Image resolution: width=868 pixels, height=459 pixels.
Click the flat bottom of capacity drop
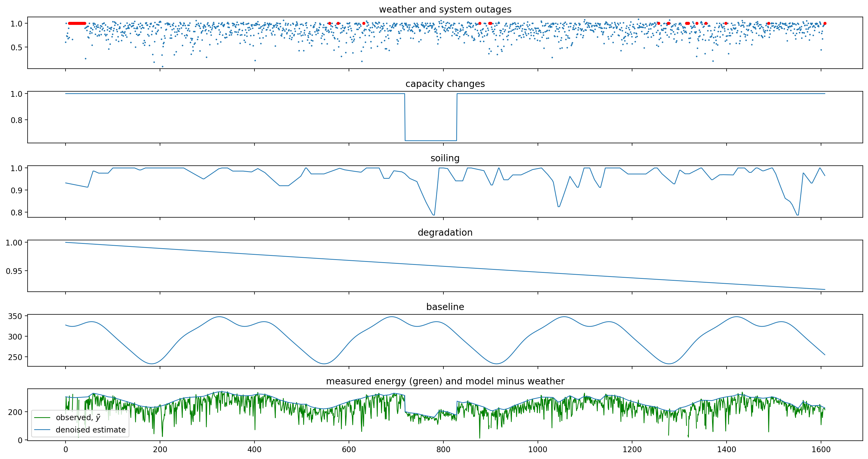pos(431,140)
